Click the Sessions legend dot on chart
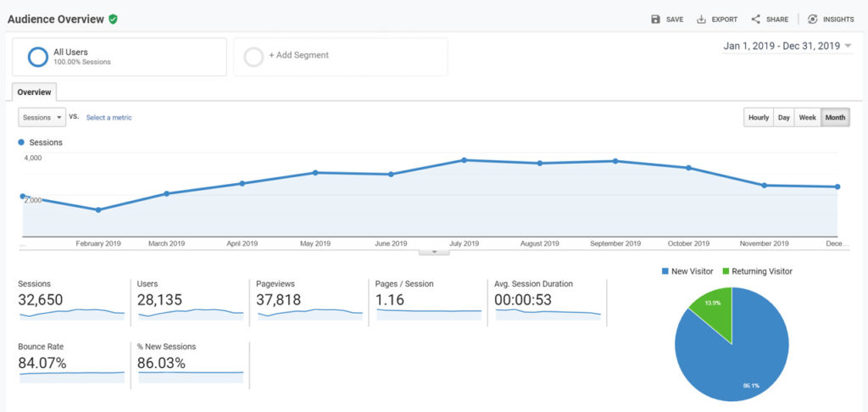The height and width of the screenshot is (412, 868). click(x=21, y=142)
